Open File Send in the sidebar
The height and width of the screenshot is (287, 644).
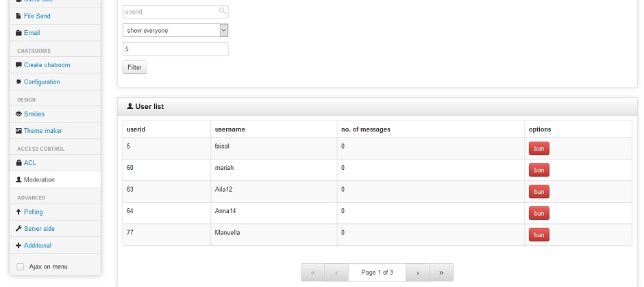pos(37,16)
